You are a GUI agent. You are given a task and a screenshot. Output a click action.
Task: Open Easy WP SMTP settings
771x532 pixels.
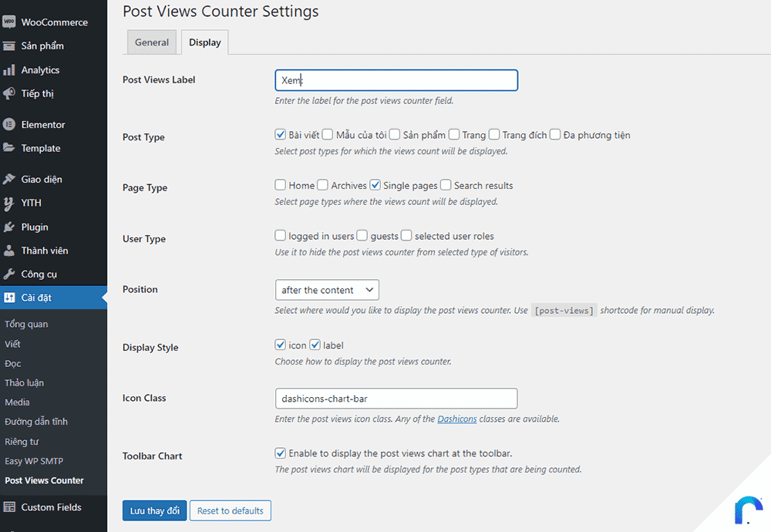click(34, 461)
